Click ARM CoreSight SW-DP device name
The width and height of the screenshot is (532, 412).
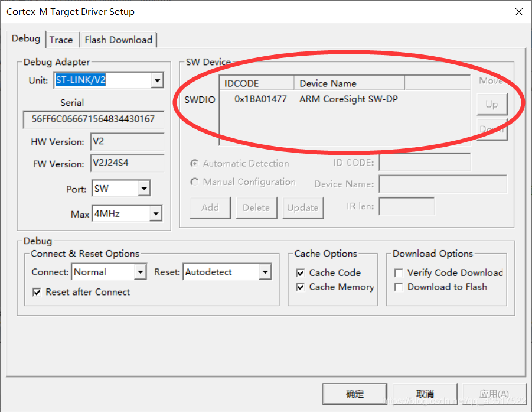tap(348, 99)
